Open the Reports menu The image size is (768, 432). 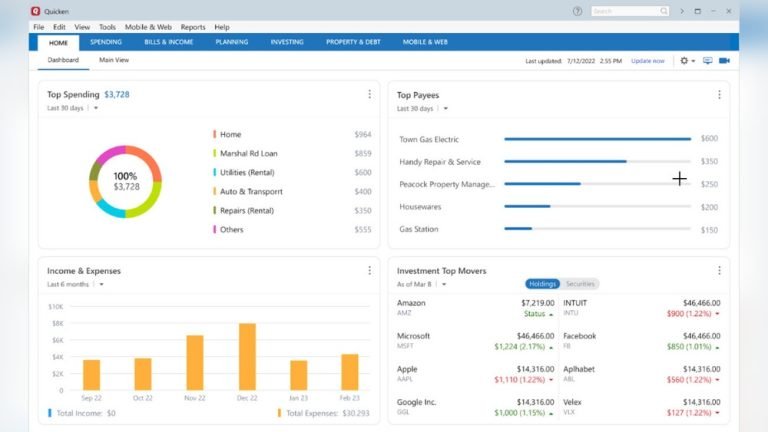(x=193, y=27)
